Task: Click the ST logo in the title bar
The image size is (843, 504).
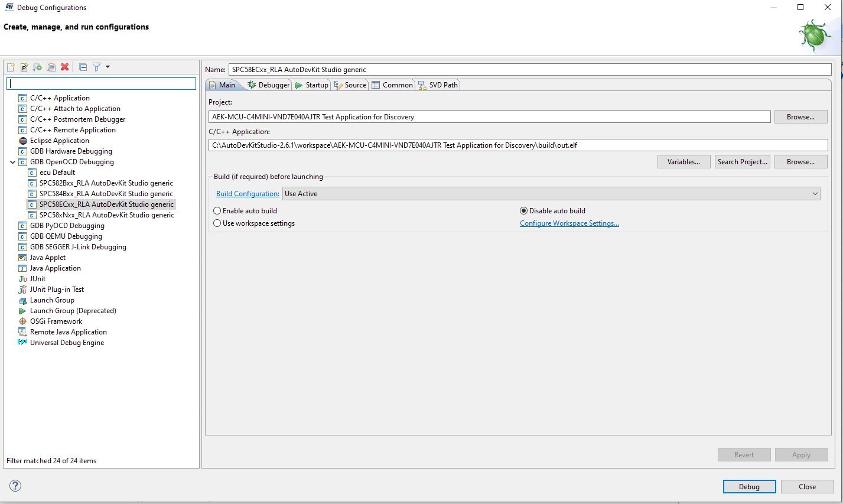Action: [x=9, y=7]
